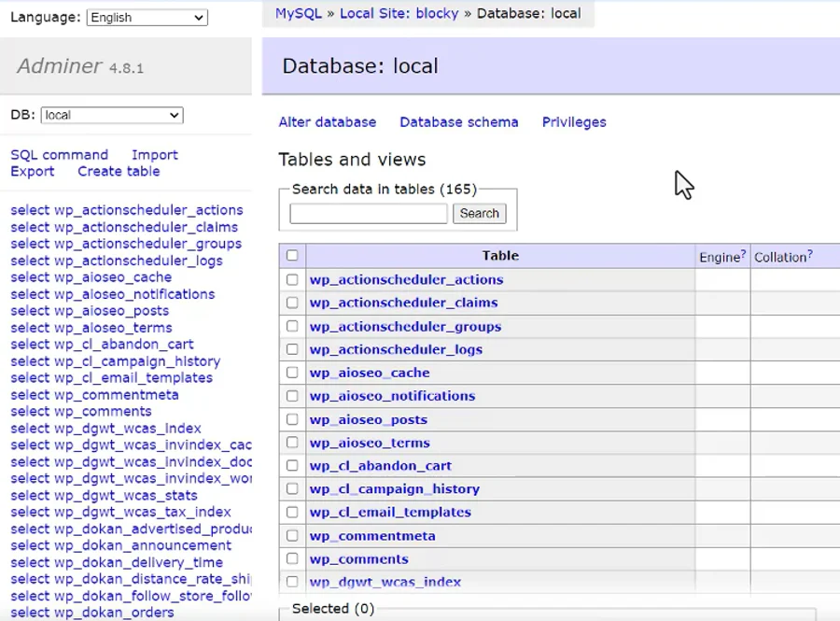Check the box for wp_actionscheduler_logs
Image resolution: width=840 pixels, height=621 pixels.
tap(292, 349)
